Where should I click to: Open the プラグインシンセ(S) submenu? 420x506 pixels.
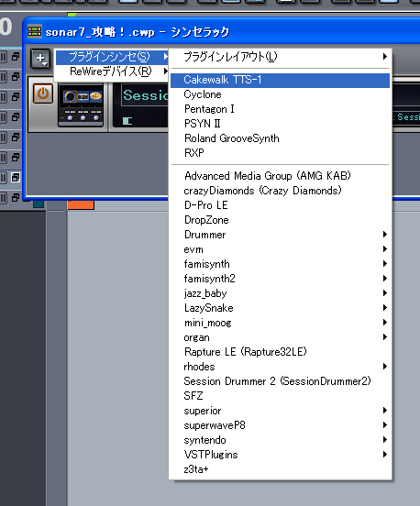click(x=112, y=57)
